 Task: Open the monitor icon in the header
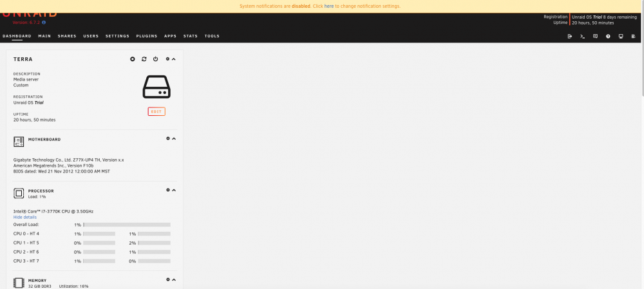621,36
